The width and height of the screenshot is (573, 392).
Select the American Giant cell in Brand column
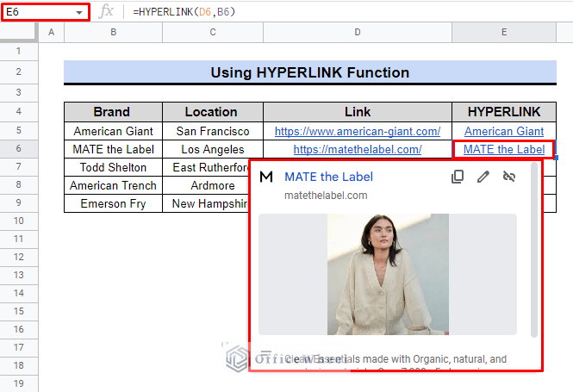pyautogui.click(x=113, y=131)
